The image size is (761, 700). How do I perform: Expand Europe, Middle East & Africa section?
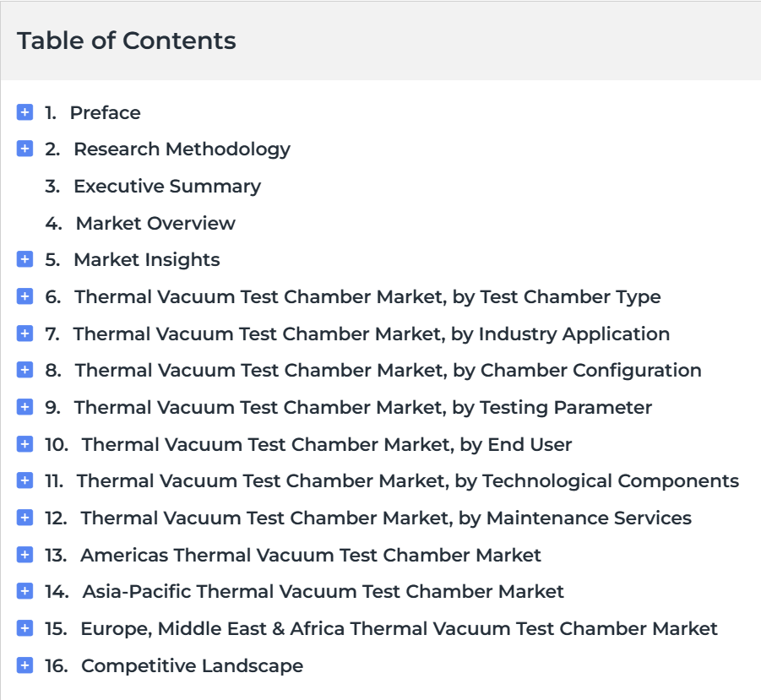(24, 628)
